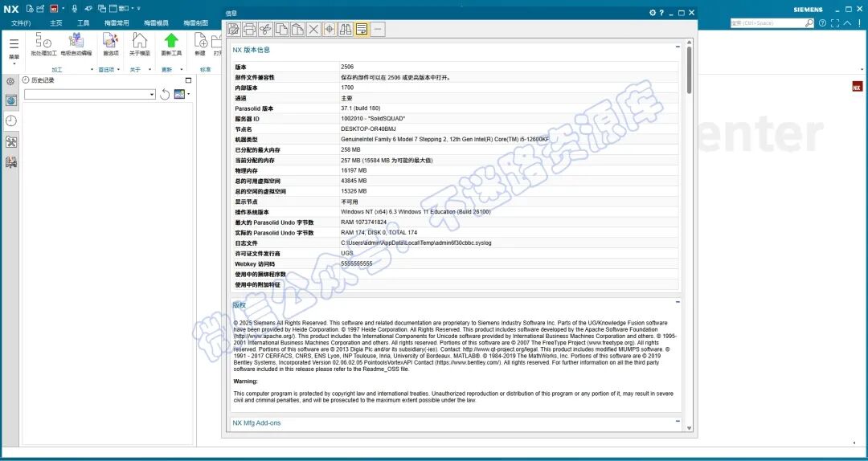Click the 1002010 SolidSQUAD server ID value

pyautogui.click(x=373, y=118)
